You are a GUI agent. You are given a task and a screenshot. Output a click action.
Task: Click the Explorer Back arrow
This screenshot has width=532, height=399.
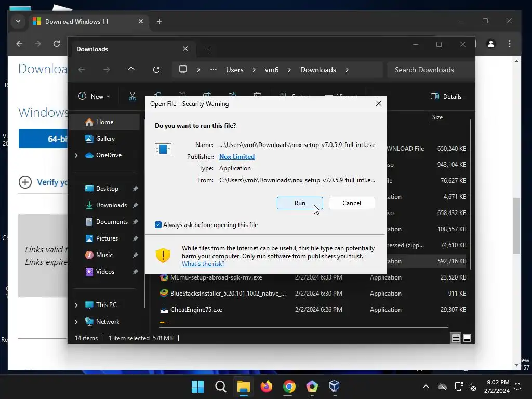click(x=82, y=70)
